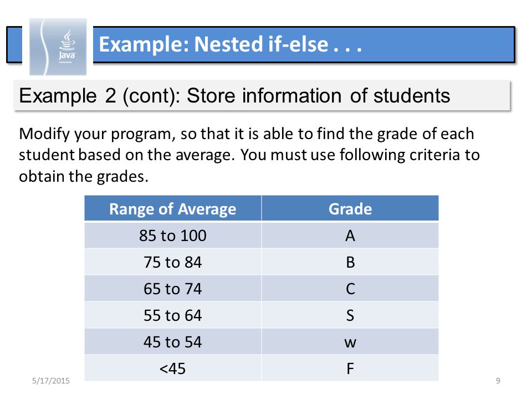Viewport: 532px width, 399px height.
Task: Select the '45 to 54' range cell
Action: click(173, 341)
